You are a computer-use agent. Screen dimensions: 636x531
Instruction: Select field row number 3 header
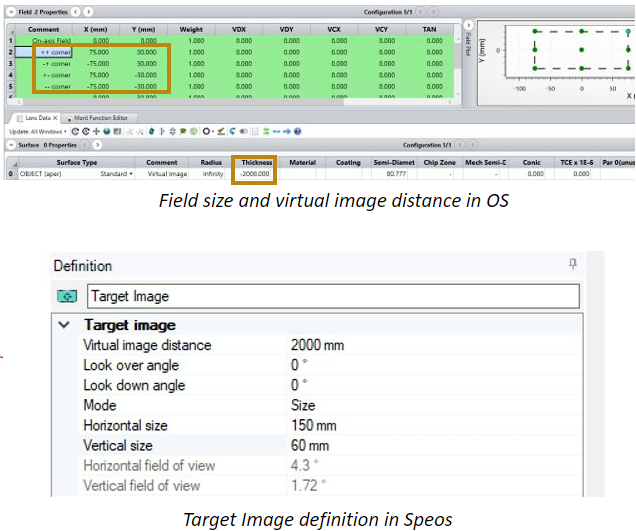pos(11,64)
